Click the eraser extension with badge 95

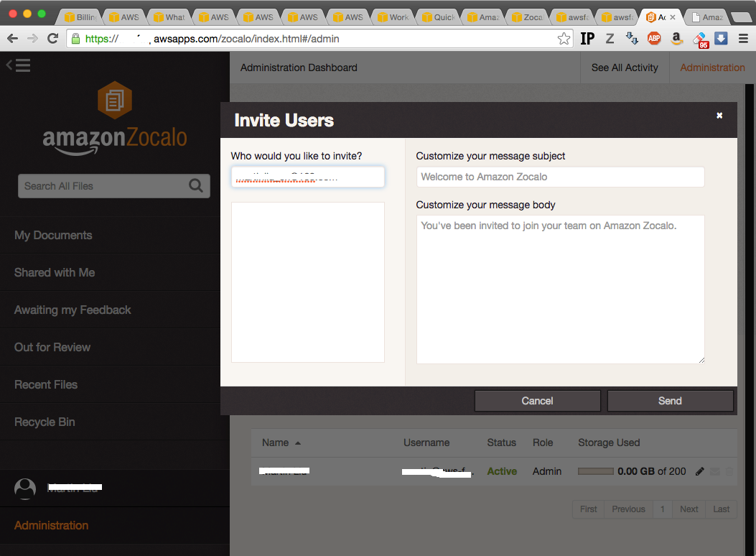700,40
